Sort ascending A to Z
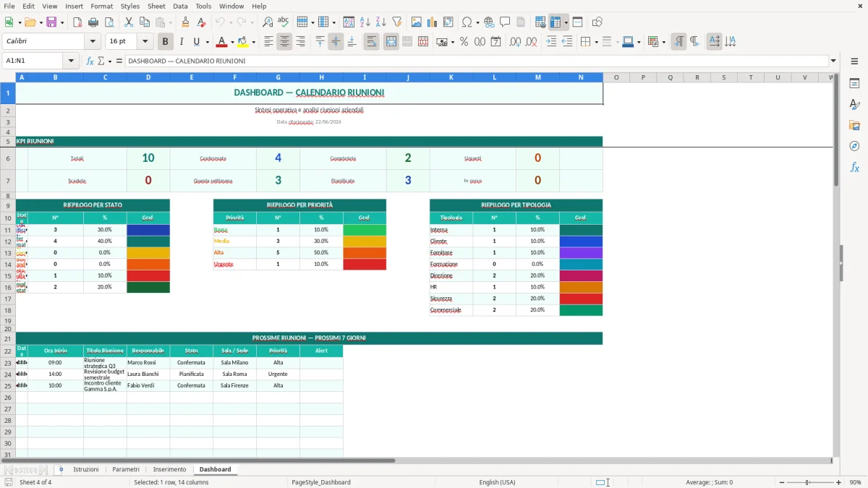This screenshot has width=868, height=488. 365,22
